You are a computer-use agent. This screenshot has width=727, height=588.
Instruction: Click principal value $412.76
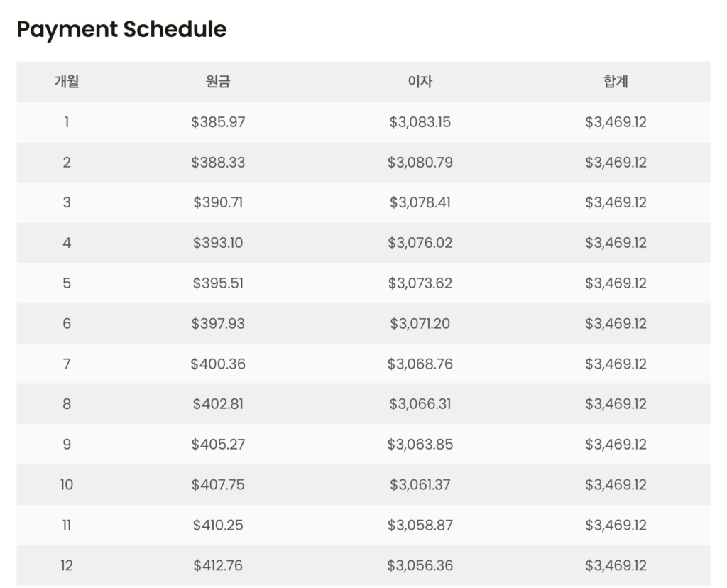coord(218,566)
